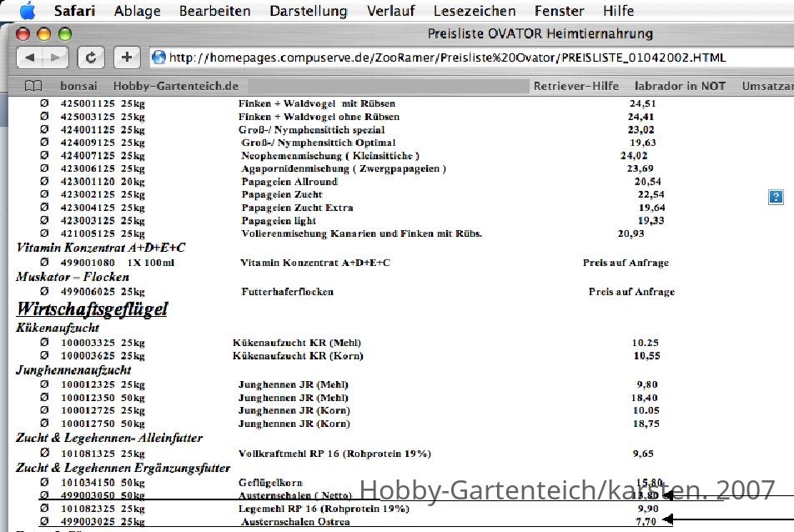Select the Futterhaferflocken product name

tap(288, 292)
